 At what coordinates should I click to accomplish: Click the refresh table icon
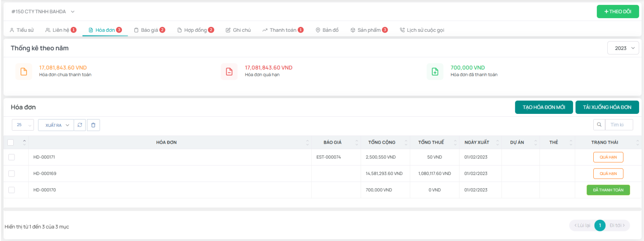click(x=80, y=125)
